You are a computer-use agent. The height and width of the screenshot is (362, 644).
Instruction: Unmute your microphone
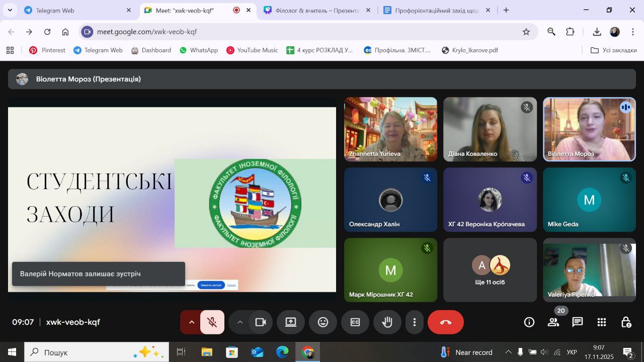tap(212, 322)
